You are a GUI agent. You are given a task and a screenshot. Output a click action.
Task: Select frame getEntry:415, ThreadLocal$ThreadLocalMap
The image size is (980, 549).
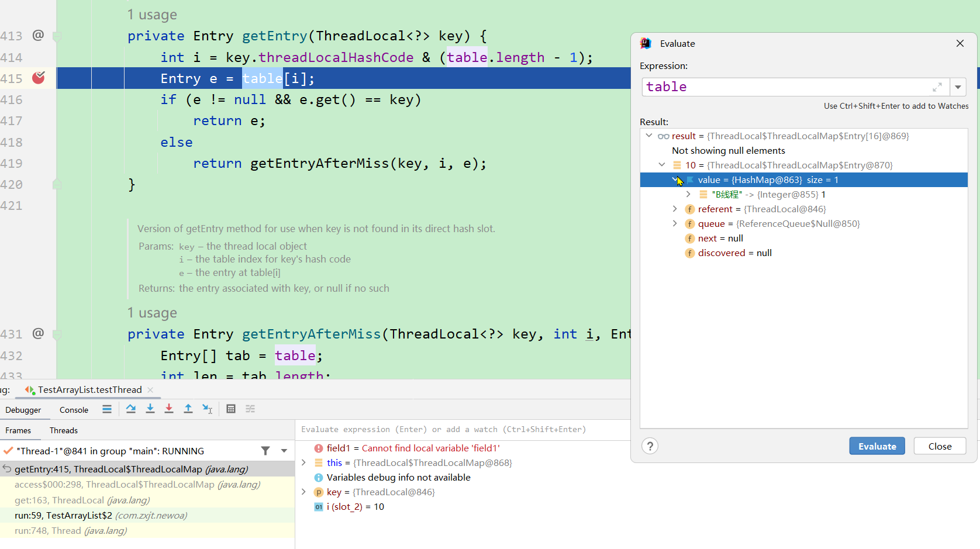point(147,469)
